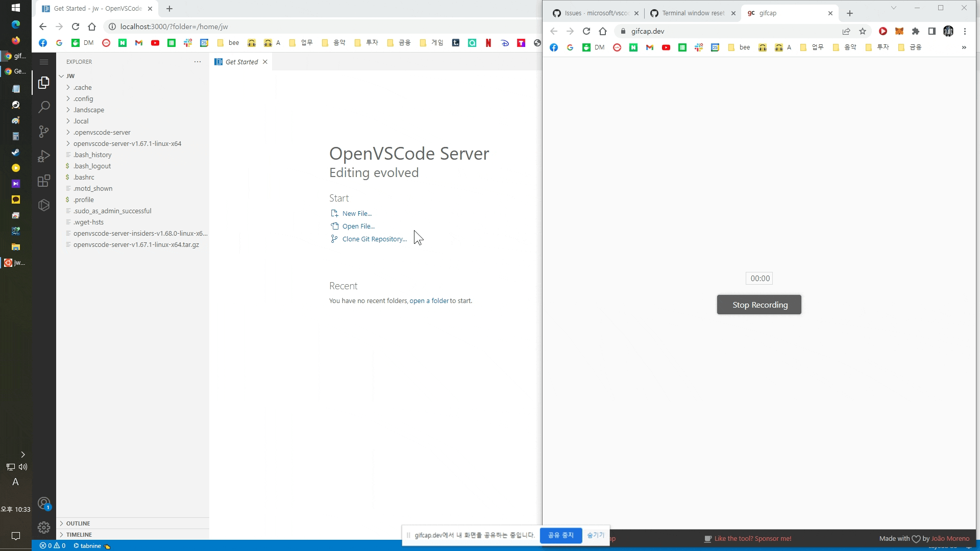The width and height of the screenshot is (980, 551).
Task: Open the Search view in activity bar
Action: (x=44, y=107)
